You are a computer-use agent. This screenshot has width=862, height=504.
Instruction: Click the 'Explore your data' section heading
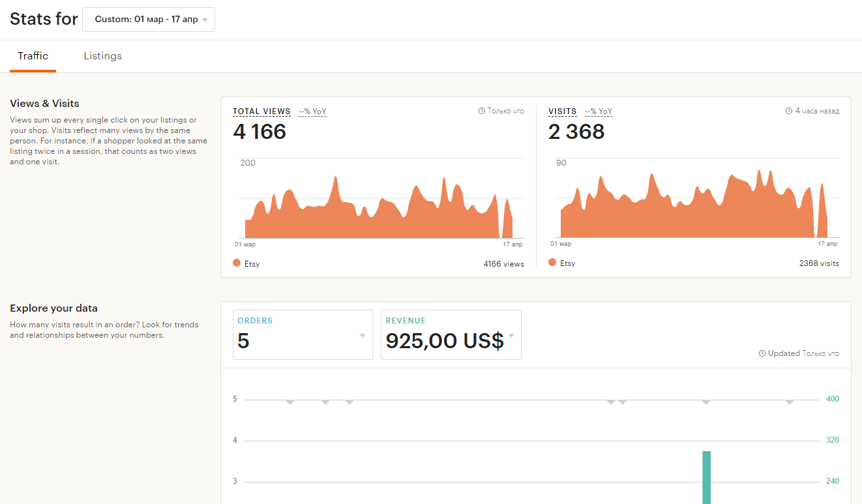[x=53, y=308]
